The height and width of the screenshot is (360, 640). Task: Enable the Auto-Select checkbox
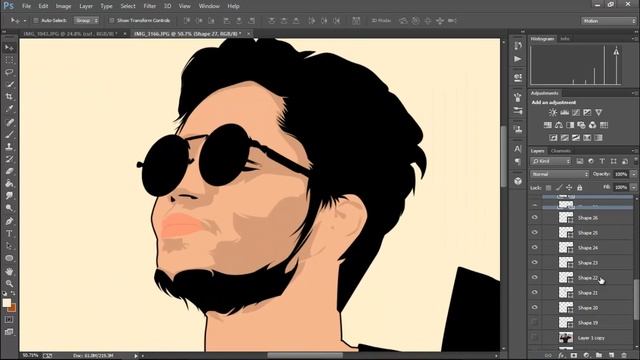click(x=36, y=20)
